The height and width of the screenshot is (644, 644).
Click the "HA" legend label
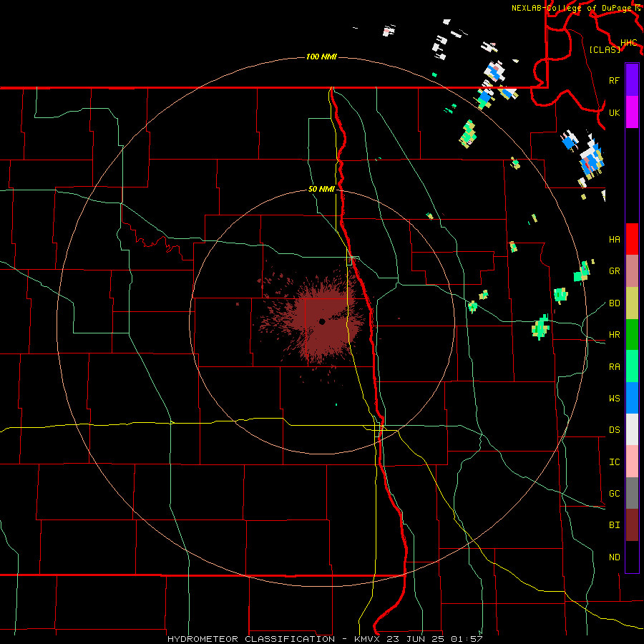pyautogui.click(x=614, y=239)
